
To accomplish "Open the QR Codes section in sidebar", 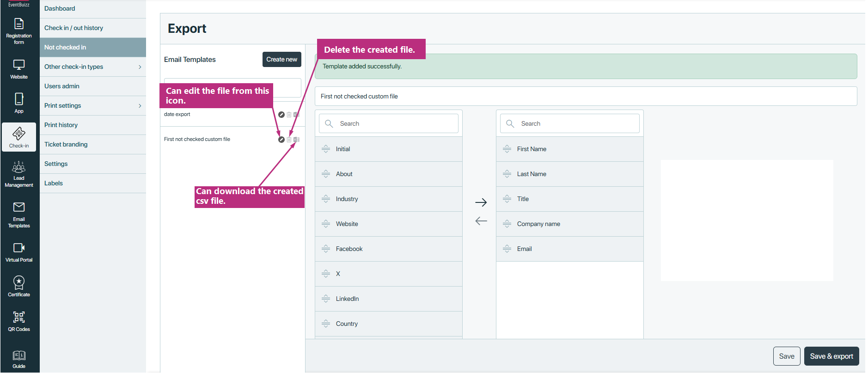I will tap(19, 321).
